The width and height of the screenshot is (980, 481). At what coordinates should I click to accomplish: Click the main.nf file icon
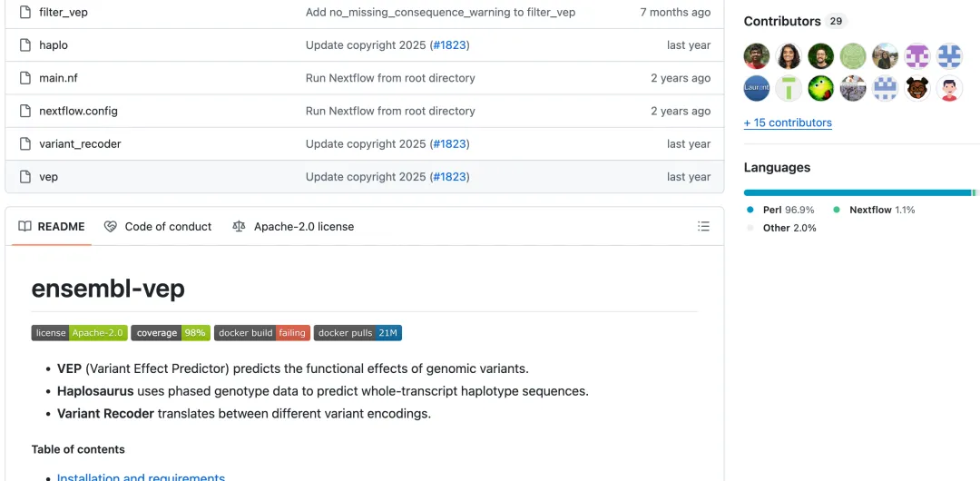[25, 78]
